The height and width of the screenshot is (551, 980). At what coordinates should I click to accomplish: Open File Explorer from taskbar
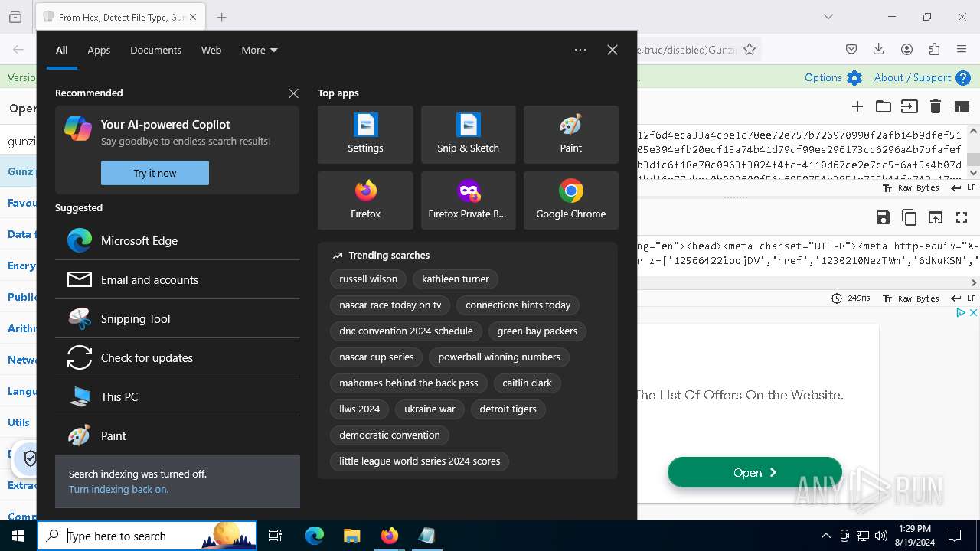tap(351, 536)
